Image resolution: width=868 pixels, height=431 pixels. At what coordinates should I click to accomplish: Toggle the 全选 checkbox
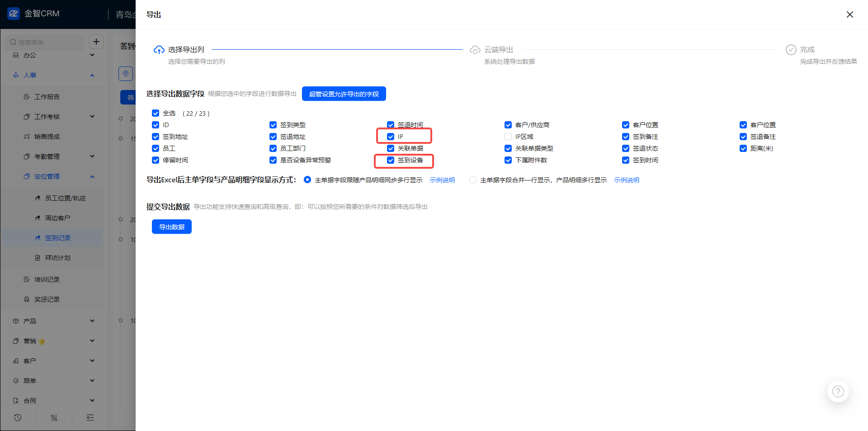click(x=156, y=113)
